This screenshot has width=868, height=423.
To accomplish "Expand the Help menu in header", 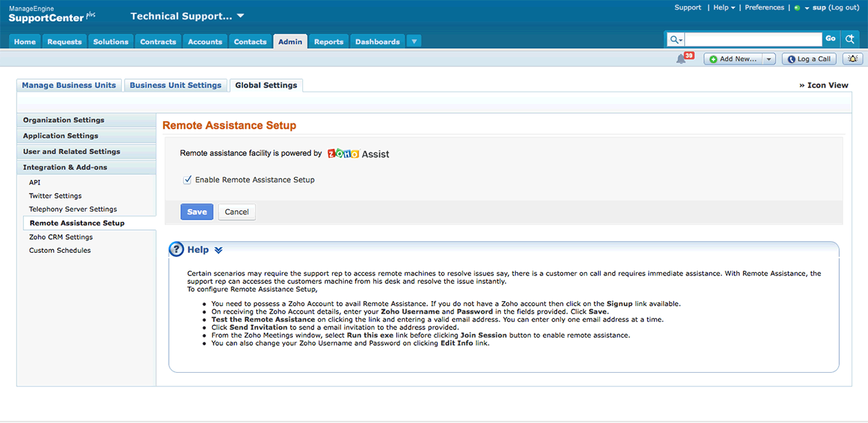I will [x=724, y=8].
